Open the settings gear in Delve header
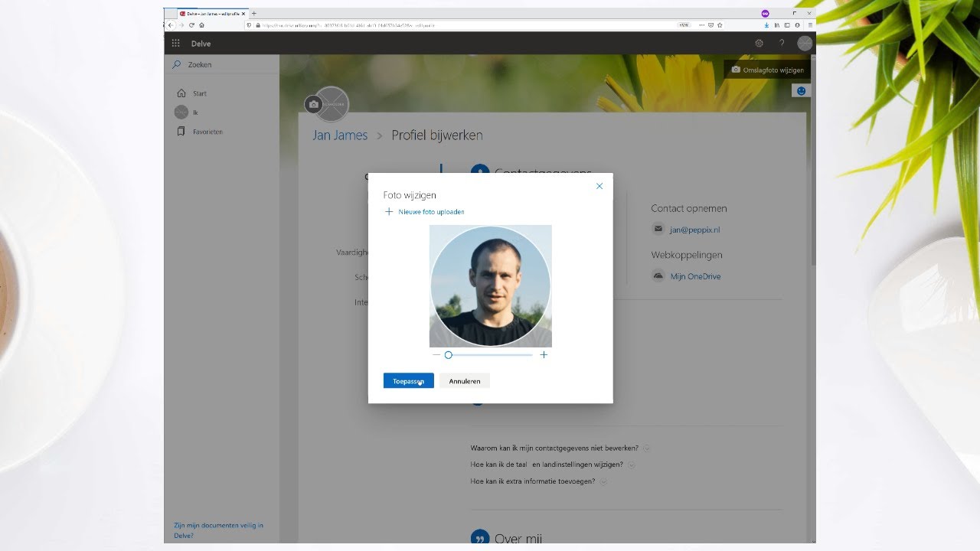Viewport: 980px width, 551px height. (x=759, y=44)
